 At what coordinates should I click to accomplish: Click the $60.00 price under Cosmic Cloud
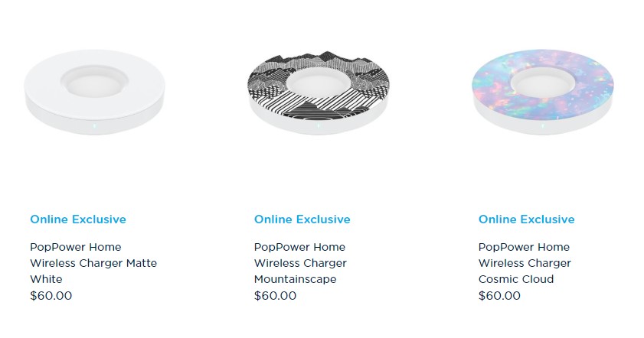tap(499, 295)
